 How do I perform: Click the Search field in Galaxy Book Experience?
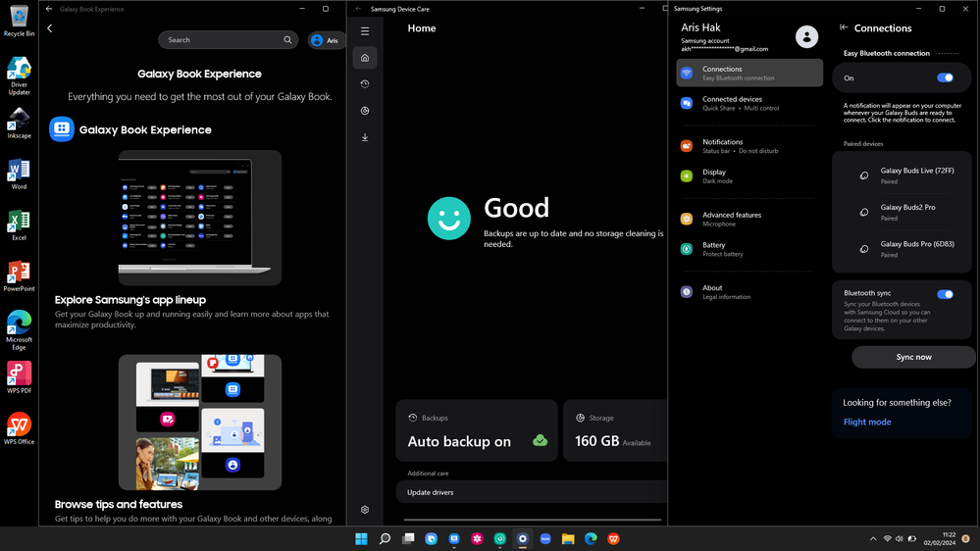(x=229, y=39)
